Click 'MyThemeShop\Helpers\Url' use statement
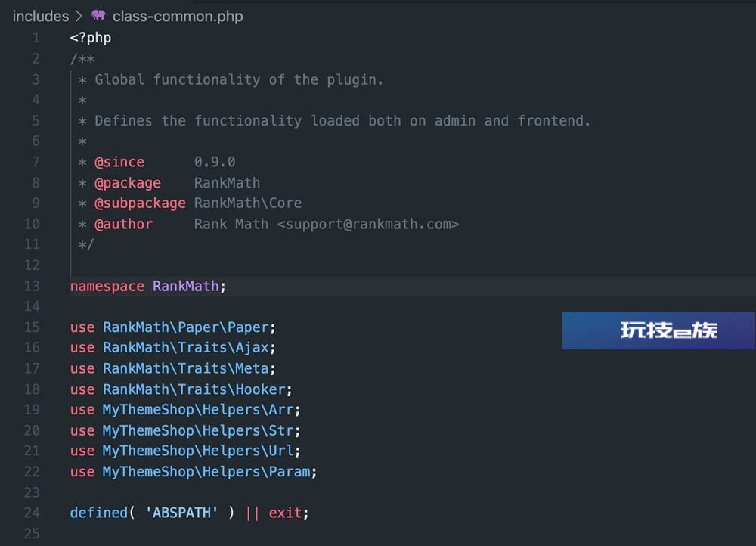 197,451
